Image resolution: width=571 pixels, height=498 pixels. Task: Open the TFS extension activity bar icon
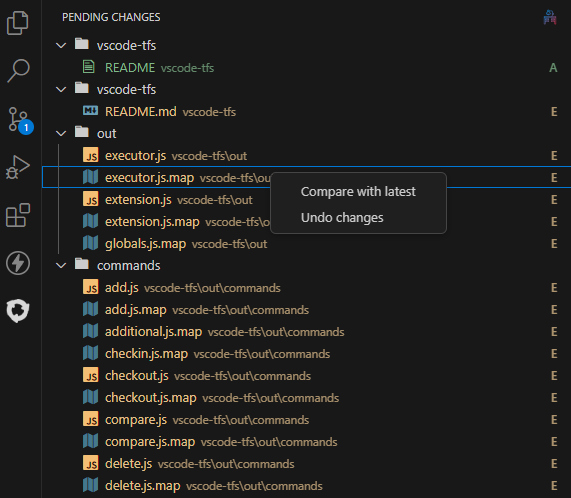coord(17,311)
